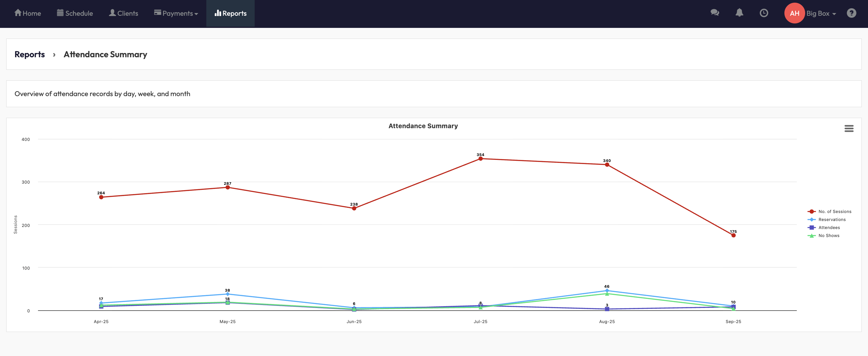Open the chart hamburger menu
Screen dimensions: 868x356
pyautogui.click(x=848, y=128)
